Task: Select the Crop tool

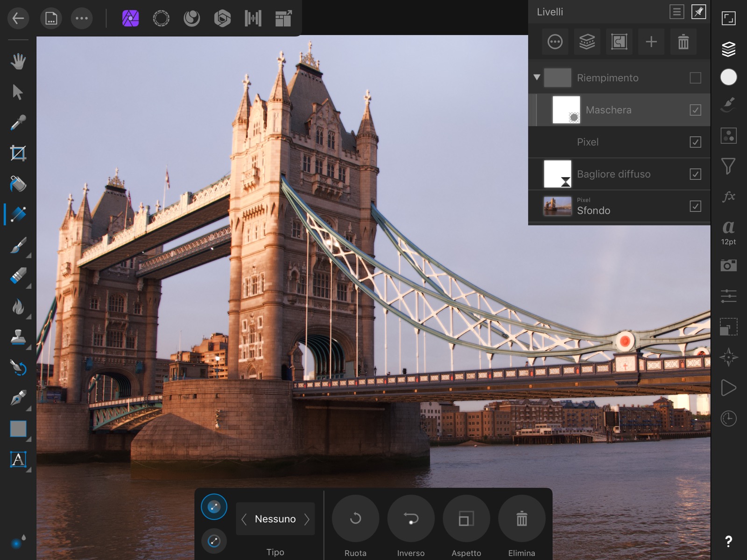Action: (18, 153)
